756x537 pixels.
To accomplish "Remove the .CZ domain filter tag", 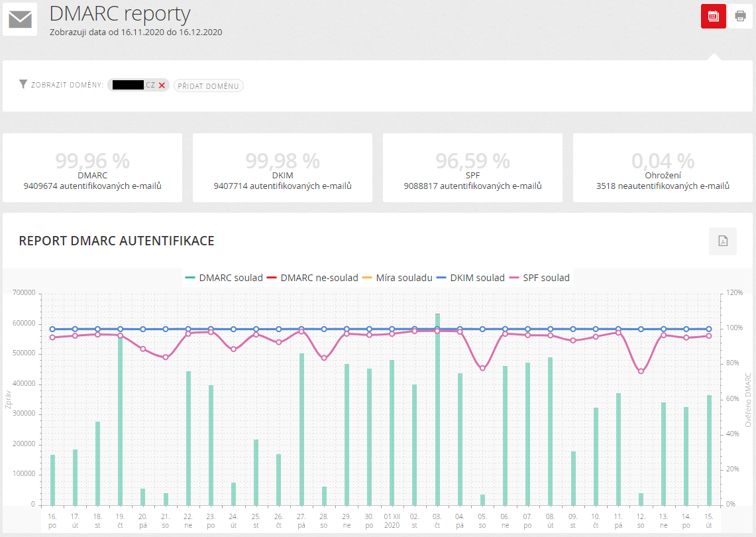I will click(x=162, y=86).
